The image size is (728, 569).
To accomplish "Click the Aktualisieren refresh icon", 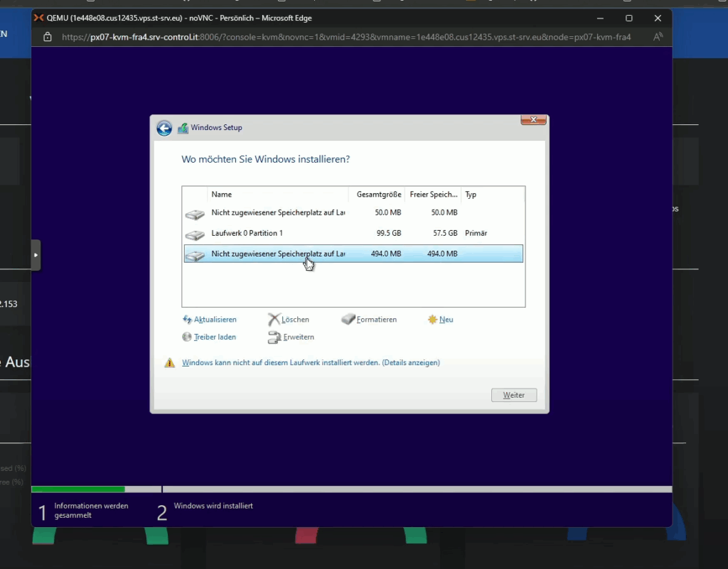I will click(187, 320).
